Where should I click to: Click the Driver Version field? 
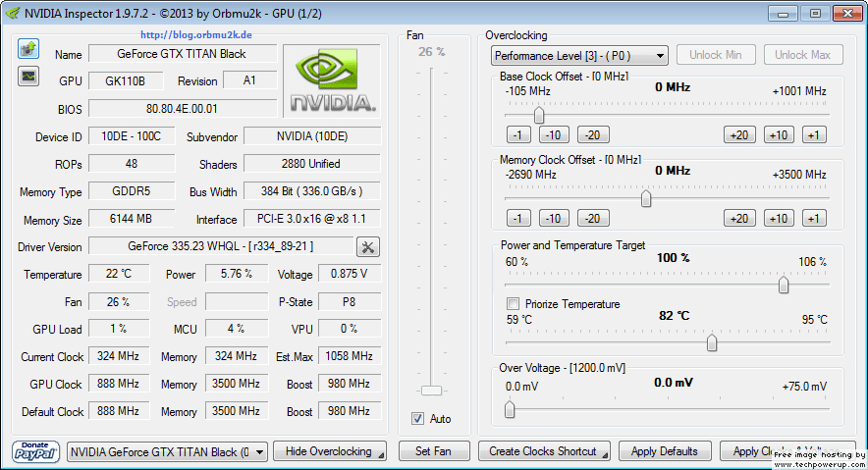pyautogui.click(x=221, y=246)
